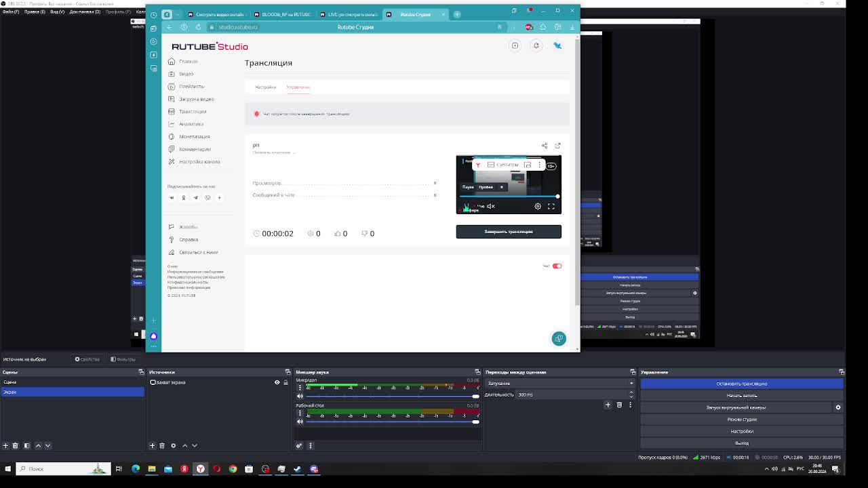Open Rutube notifications bell
The height and width of the screenshot is (488, 868).
[x=536, y=45]
